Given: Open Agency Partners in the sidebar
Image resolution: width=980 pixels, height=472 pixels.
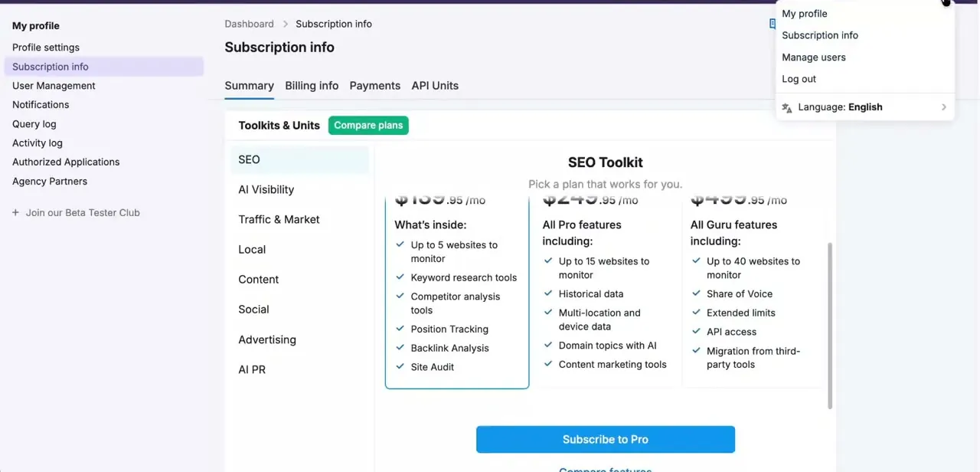Looking at the screenshot, I should (50, 182).
